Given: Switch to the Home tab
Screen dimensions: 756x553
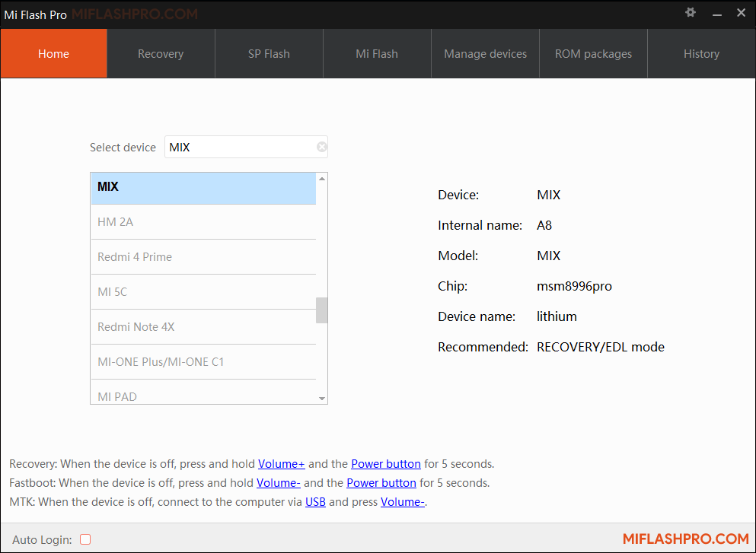Looking at the screenshot, I should click(53, 53).
